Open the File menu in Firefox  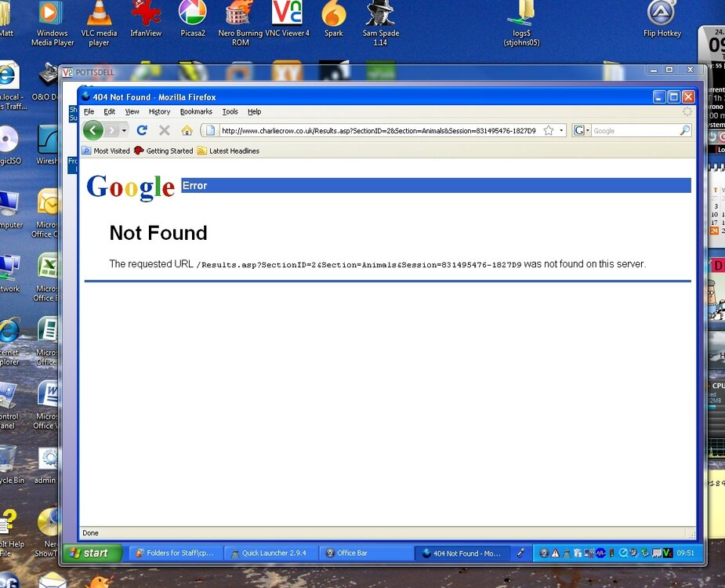click(x=89, y=111)
